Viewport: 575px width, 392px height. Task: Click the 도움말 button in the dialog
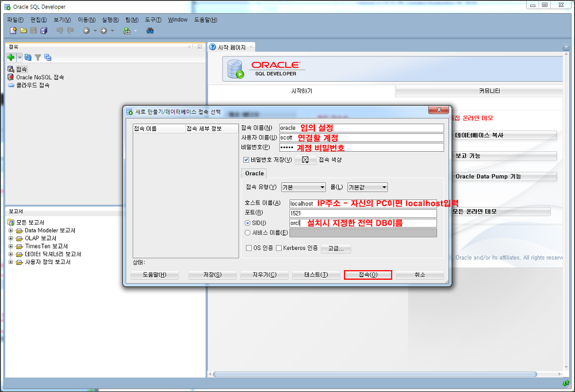154,275
